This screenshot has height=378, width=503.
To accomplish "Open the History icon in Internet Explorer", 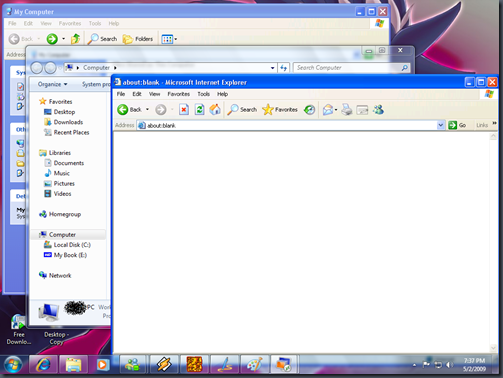I will [x=310, y=109].
